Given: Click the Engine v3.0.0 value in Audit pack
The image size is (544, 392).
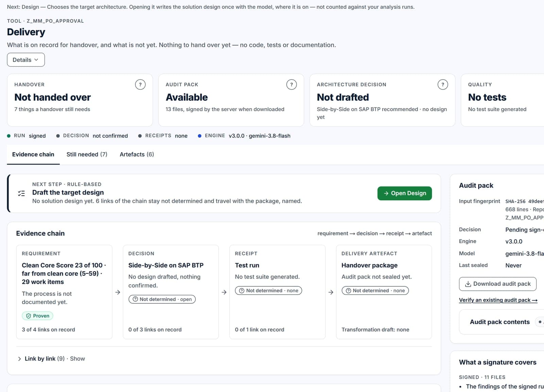Looking at the screenshot, I should [x=514, y=242].
